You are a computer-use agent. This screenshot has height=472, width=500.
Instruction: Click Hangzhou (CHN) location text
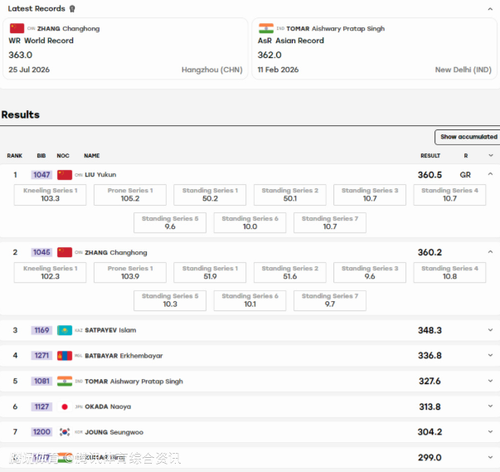[212, 70]
